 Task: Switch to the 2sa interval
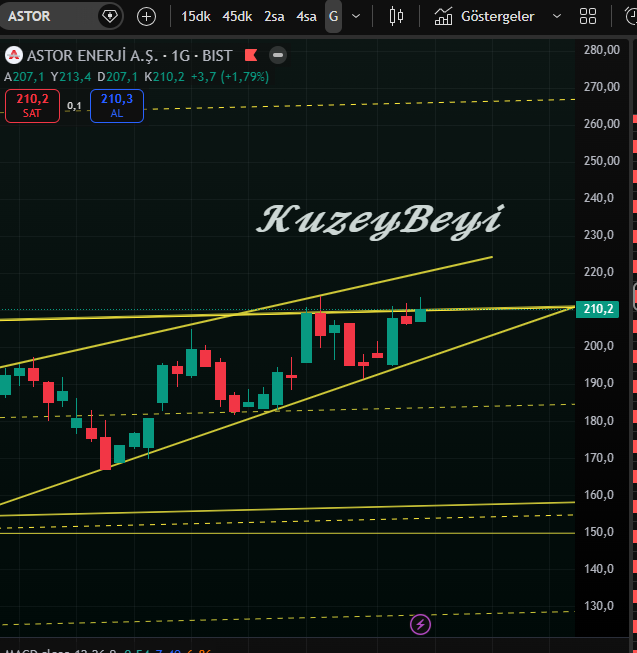click(274, 17)
